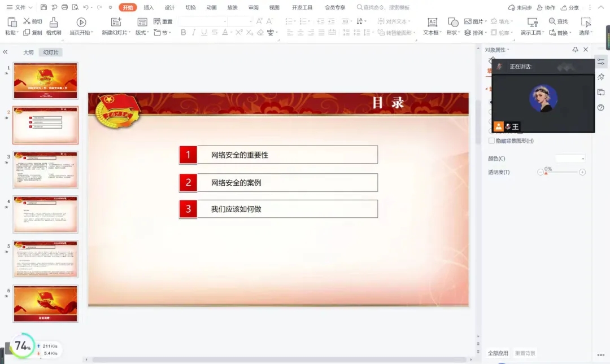Click the Cut (剪切) scissors icon

coord(27,21)
